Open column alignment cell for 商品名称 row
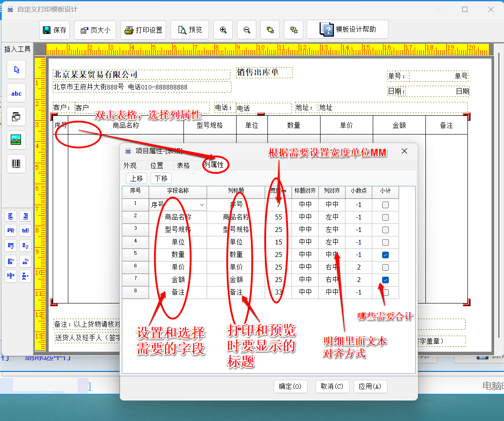The width and height of the screenshot is (504, 421). pyautogui.click(x=332, y=217)
